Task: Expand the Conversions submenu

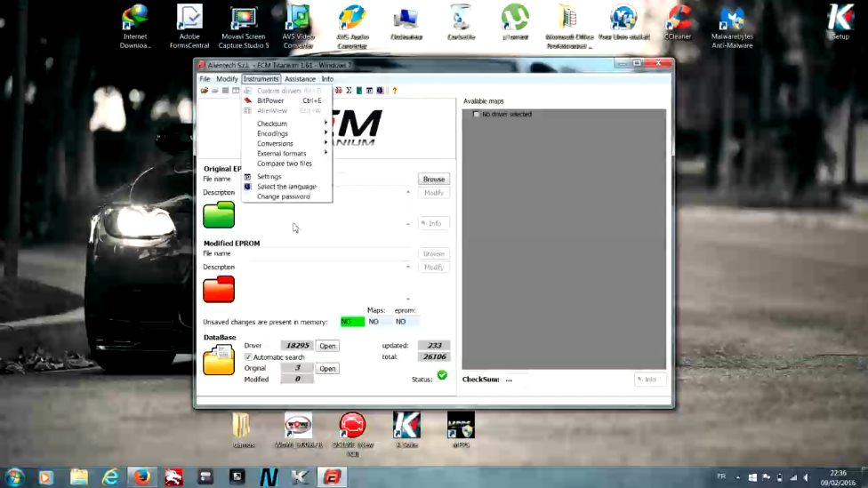Action: (286, 143)
